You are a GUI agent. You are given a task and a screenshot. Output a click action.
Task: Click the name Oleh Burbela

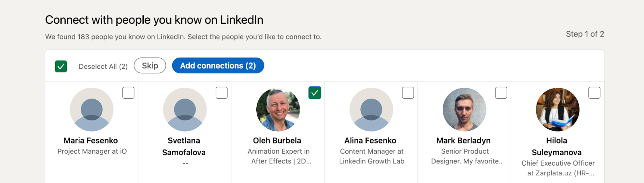(277, 140)
